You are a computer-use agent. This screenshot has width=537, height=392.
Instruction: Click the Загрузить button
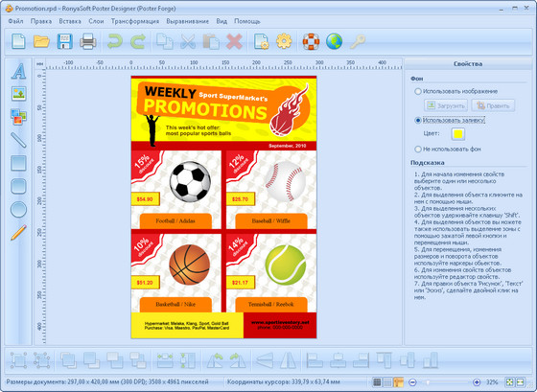pyautogui.click(x=446, y=105)
